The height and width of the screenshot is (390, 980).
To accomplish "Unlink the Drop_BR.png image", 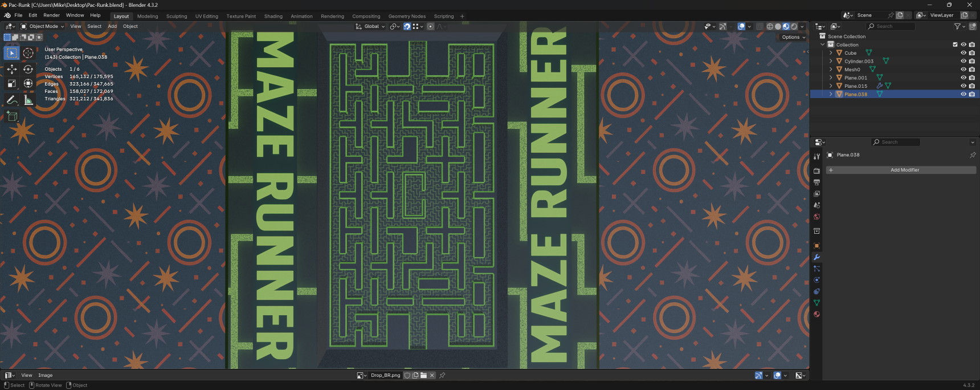I will pos(432,375).
